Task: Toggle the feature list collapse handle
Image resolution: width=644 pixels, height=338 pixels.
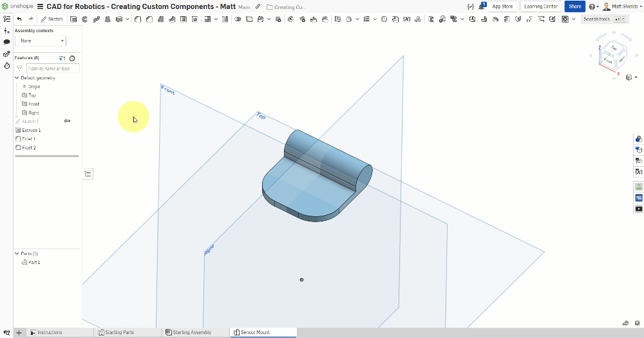Action: 88,174
